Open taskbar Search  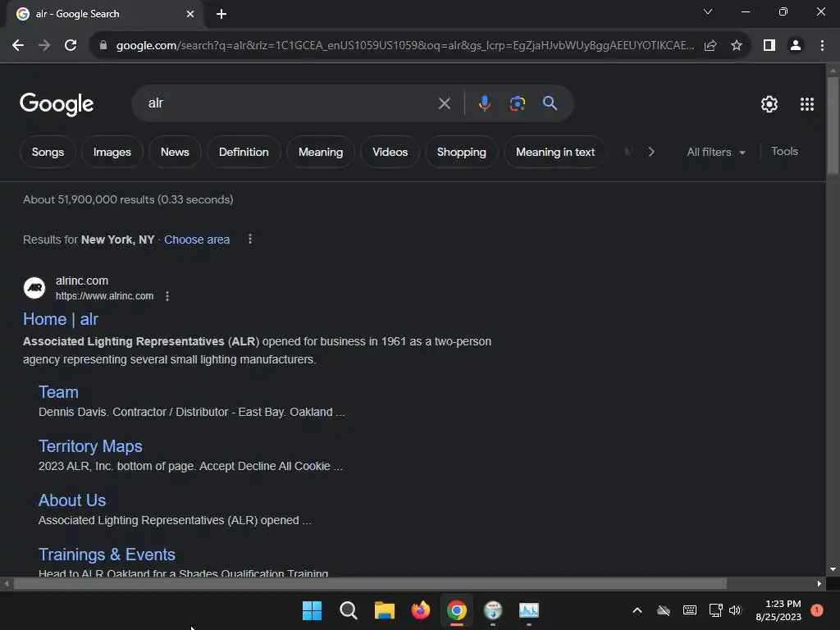point(348,610)
